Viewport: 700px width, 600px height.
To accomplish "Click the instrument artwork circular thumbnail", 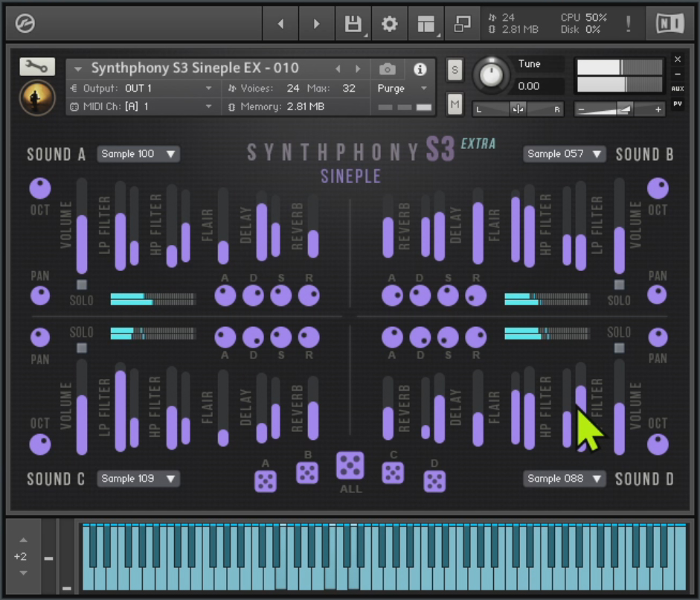I will (x=37, y=98).
